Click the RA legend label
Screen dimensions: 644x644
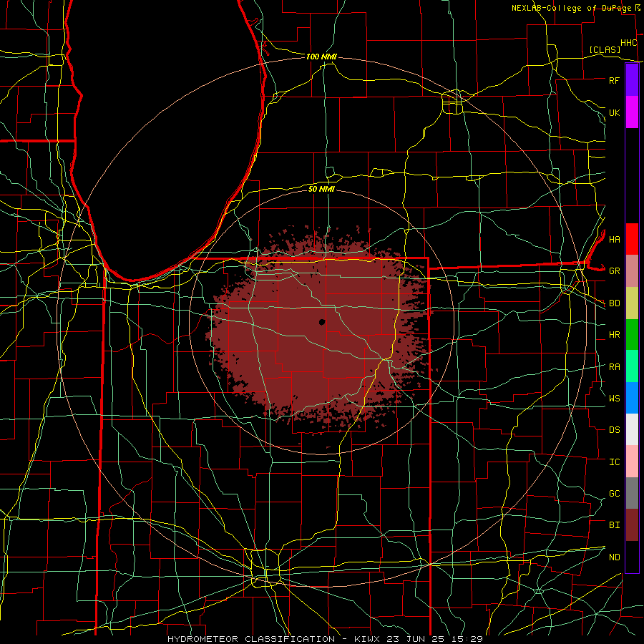614,367
